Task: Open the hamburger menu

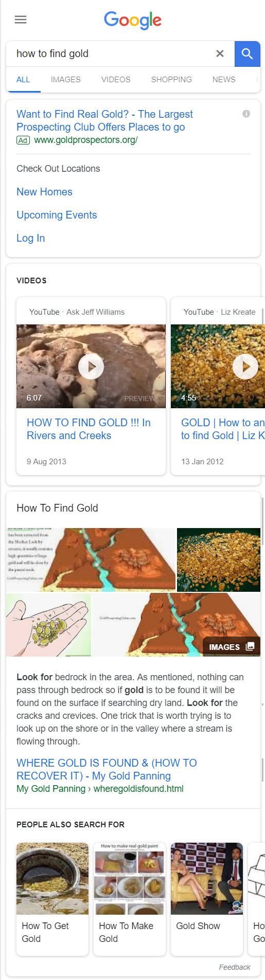Action: click(21, 20)
